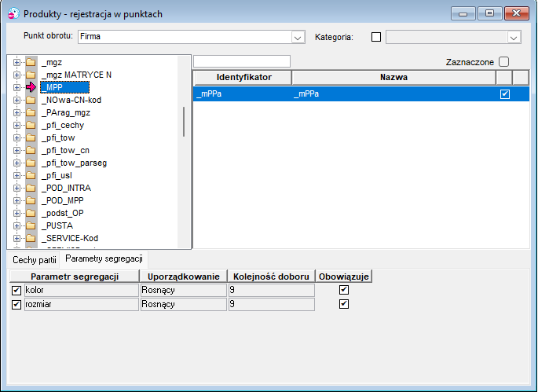Click the application icon in the title bar
This screenshot has height=392, width=538.
pyautogui.click(x=13, y=13)
